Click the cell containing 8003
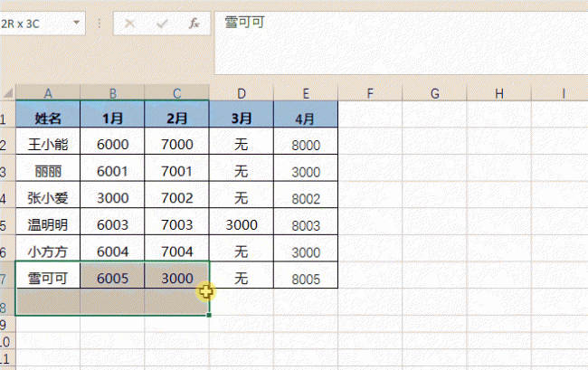This screenshot has width=588, height=370. [x=306, y=222]
